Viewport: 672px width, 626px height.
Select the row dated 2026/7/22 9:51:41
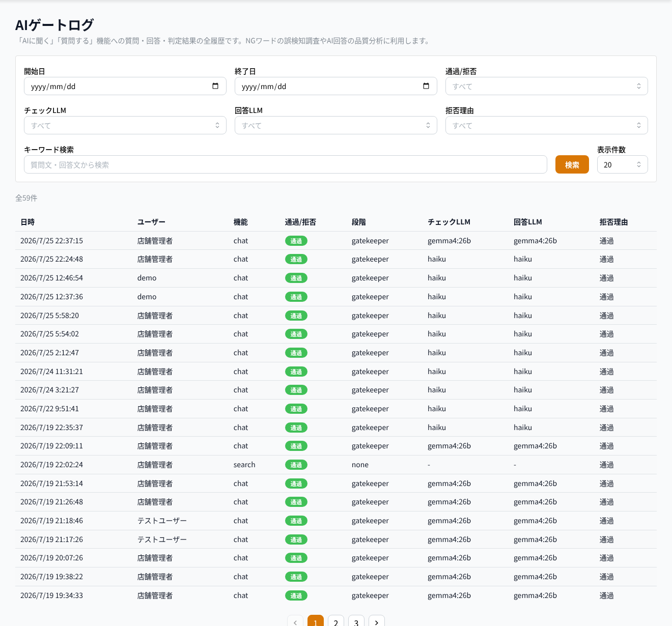(x=336, y=409)
